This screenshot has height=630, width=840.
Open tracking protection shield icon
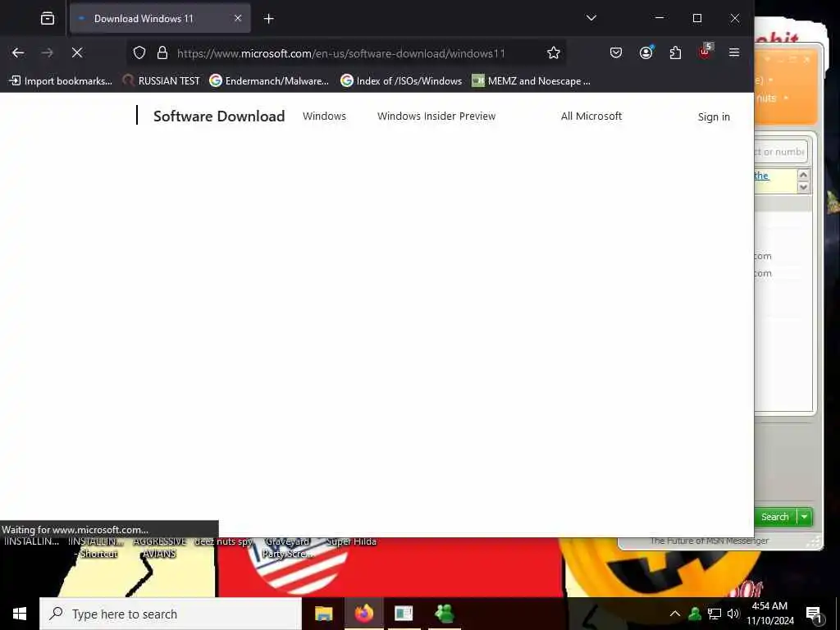pyautogui.click(x=139, y=52)
